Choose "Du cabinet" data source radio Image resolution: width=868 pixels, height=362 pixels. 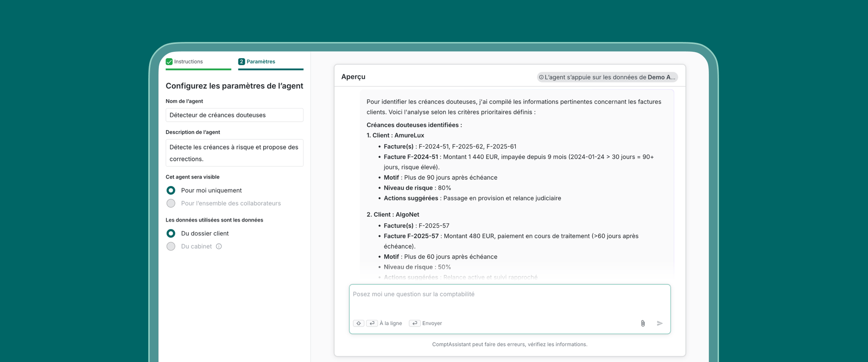[x=171, y=246]
